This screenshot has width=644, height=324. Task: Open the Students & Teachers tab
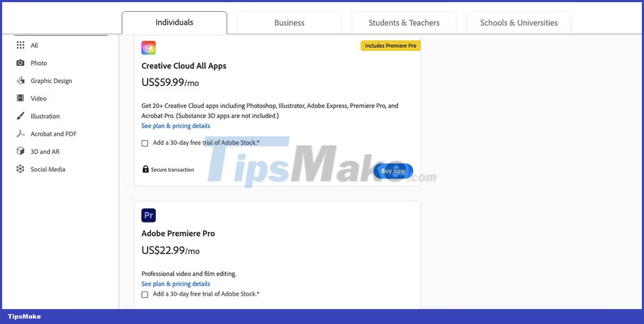pyautogui.click(x=404, y=23)
